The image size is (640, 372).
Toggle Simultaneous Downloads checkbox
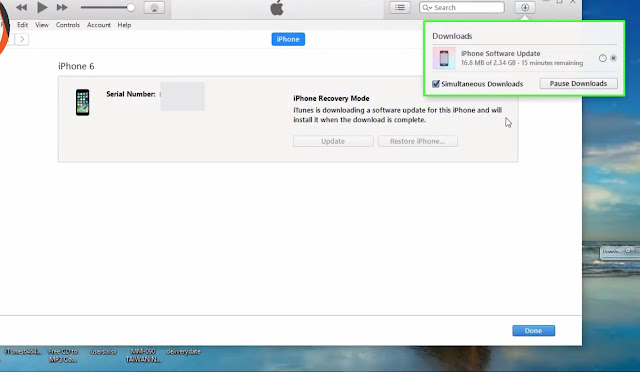coord(436,84)
